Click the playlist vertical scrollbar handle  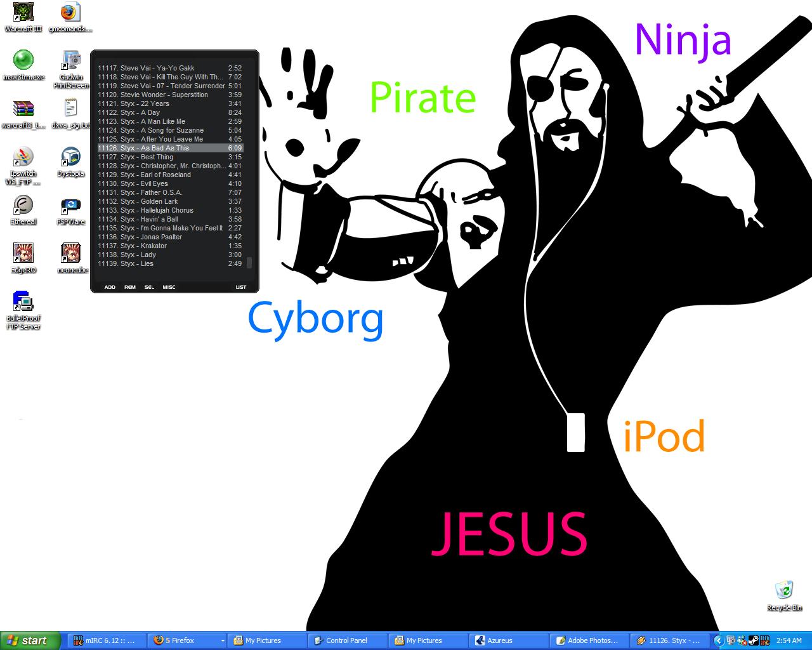(x=249, y=263)
